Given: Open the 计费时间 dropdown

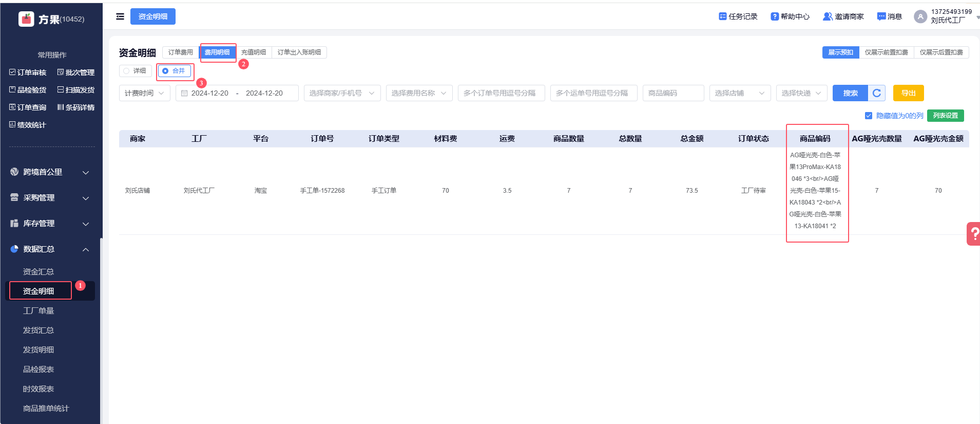Looking at the screenshot, I should [144, 93].
